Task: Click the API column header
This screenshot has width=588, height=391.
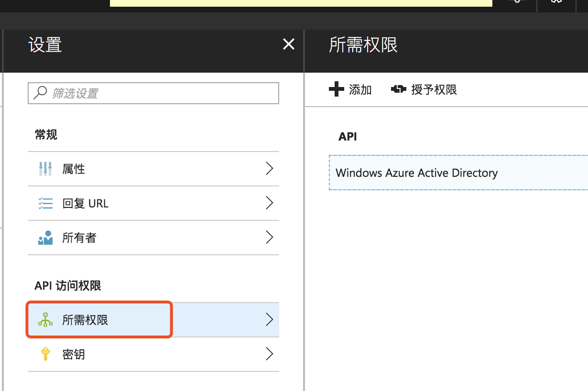Action: click(x=348, y=137)
